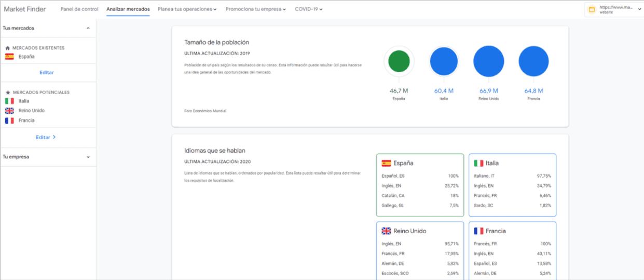This screenshot has width=644, height=280.
Task: Click the green España population circle
Action: (399, 61)
